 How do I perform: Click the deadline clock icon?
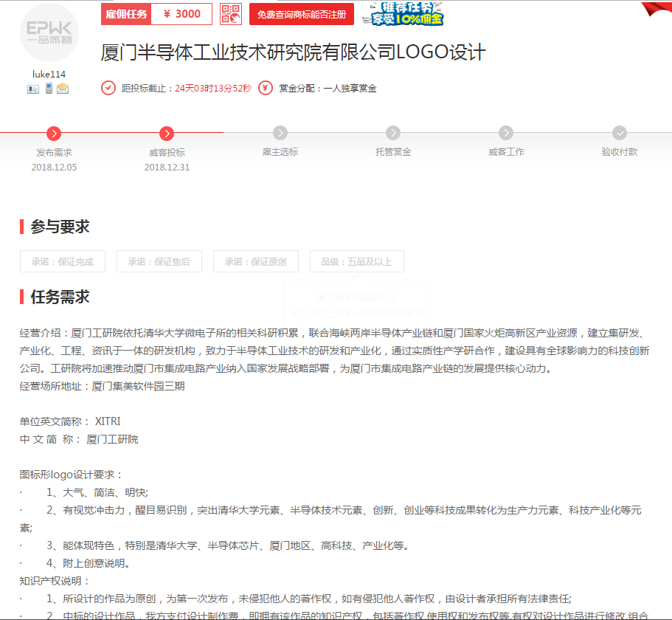click(x=108, y=88)
